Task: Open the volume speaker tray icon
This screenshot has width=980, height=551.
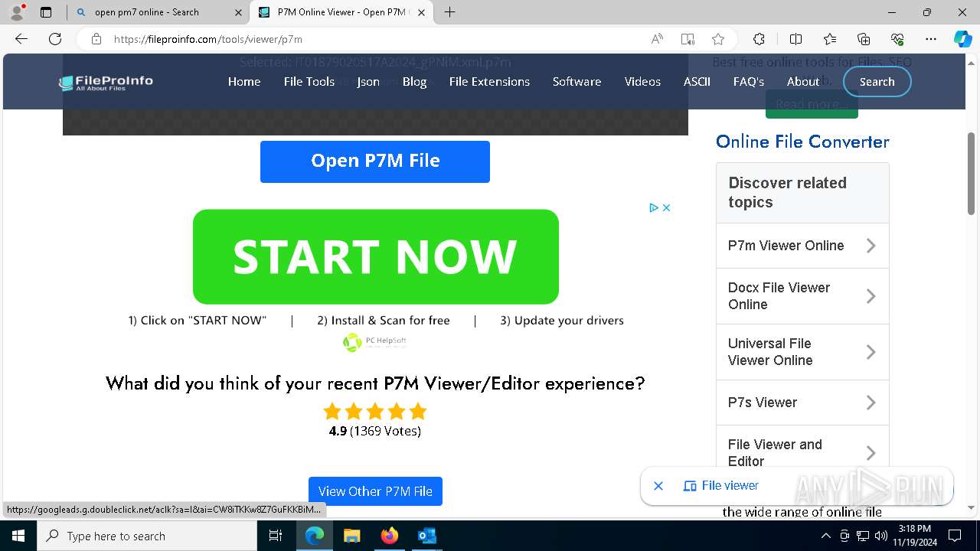Action: pyautogui.click(x=881, y=536)
